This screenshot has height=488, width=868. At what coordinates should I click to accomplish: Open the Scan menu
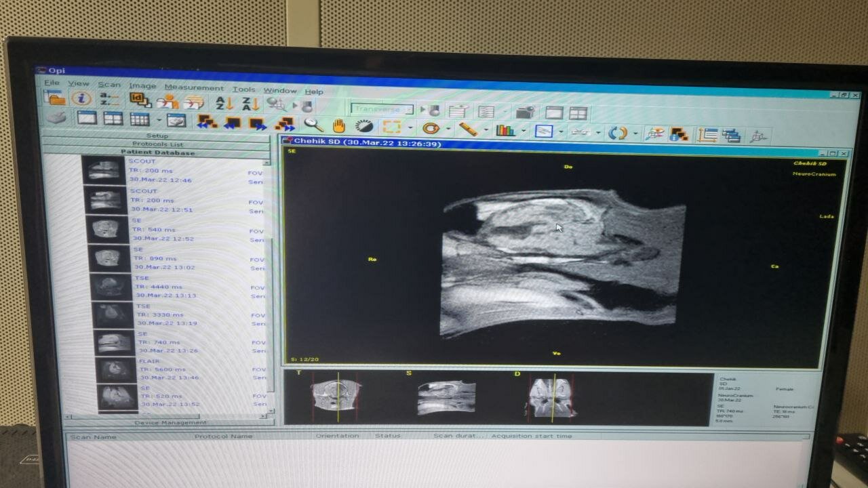109,85
